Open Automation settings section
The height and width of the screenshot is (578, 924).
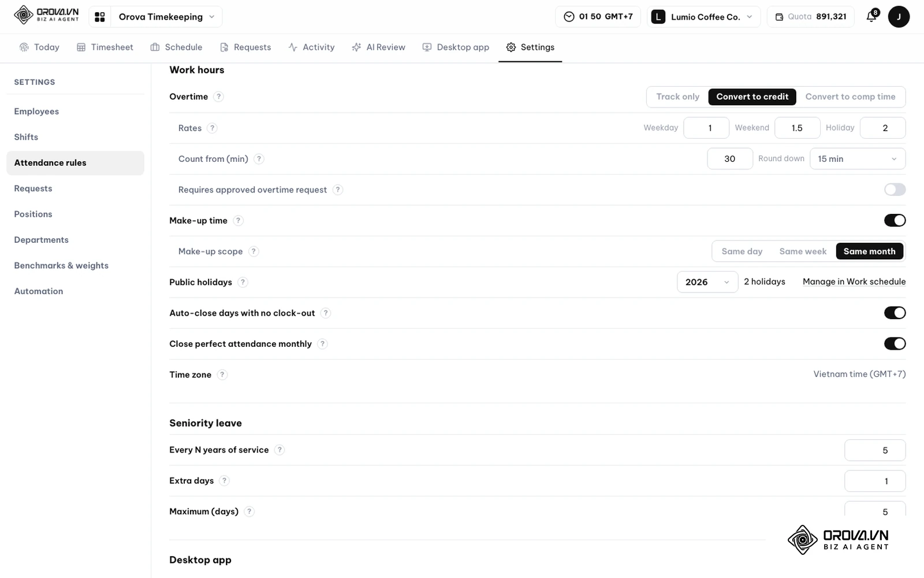pos(75,291)
